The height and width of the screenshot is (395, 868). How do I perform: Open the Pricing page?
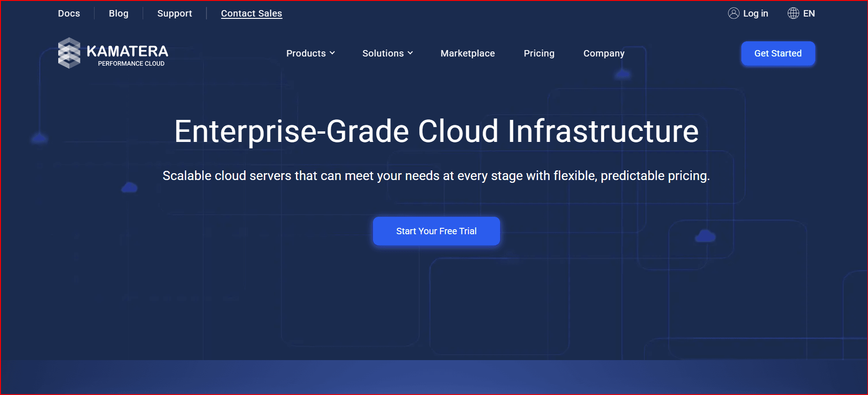(539, 53)
